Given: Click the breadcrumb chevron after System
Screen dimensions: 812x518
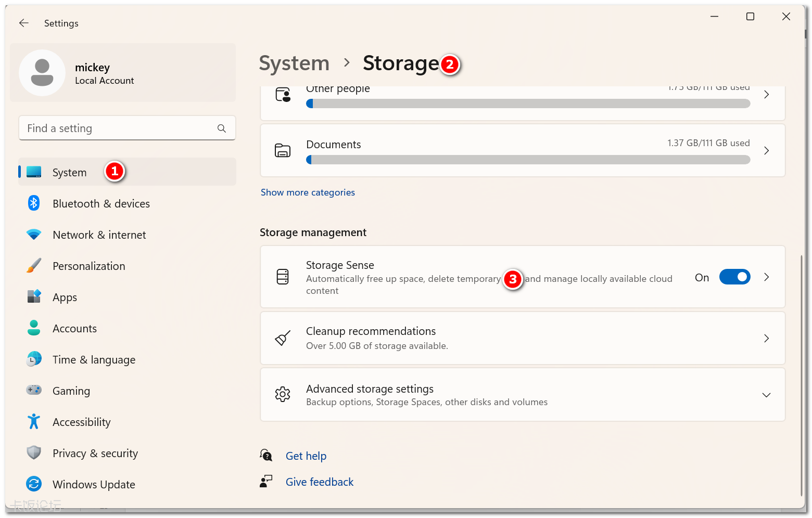Looking at the screenshot, I should pyautogui.click(x=347, y=63).
